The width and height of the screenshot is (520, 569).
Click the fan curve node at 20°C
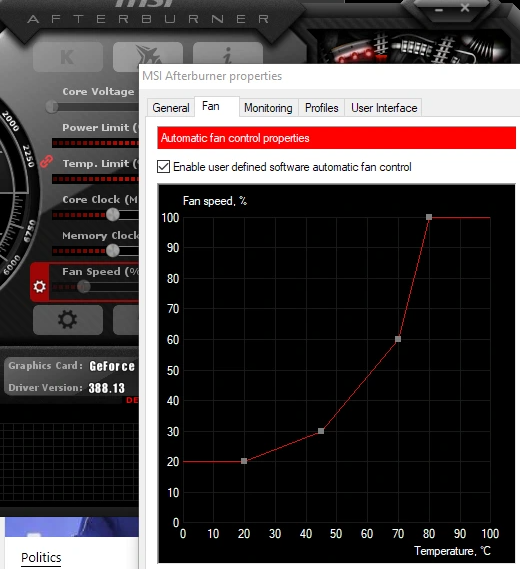click(244, 461)
